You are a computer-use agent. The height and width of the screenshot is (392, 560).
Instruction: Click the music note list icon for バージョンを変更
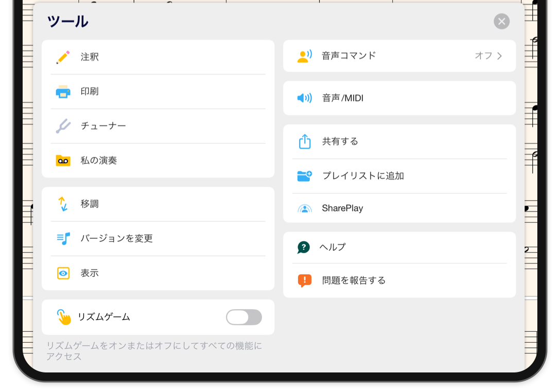click(63, 239)
